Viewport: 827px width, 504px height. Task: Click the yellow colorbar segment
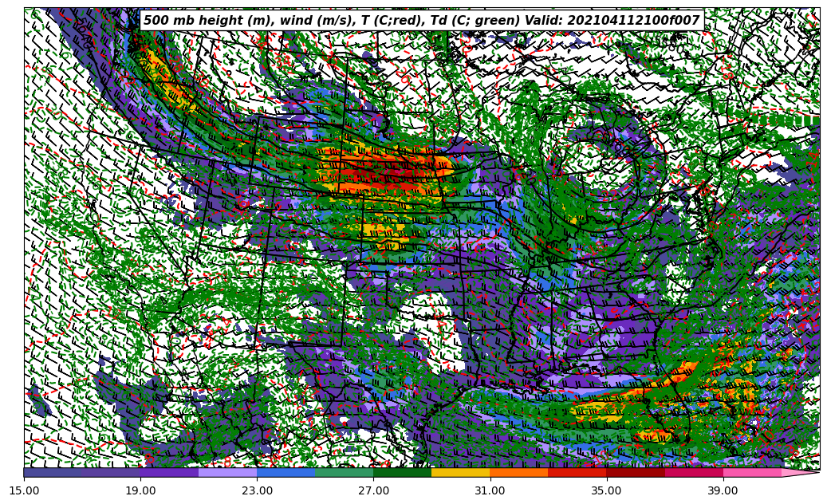click(x=460, y=472)
